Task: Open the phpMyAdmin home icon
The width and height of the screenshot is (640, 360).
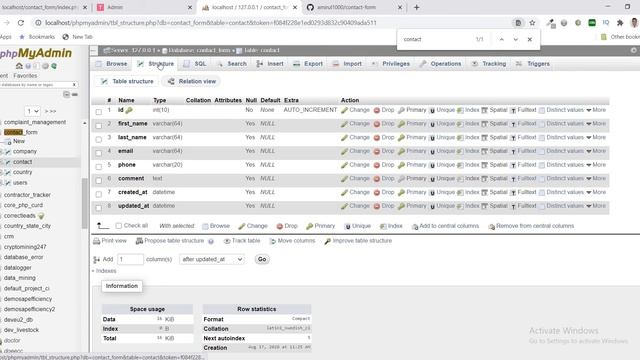Action: (x=19, y=66)
